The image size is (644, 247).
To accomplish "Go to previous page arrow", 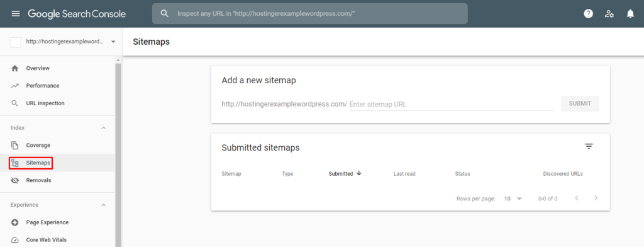I will coord(577,198).
